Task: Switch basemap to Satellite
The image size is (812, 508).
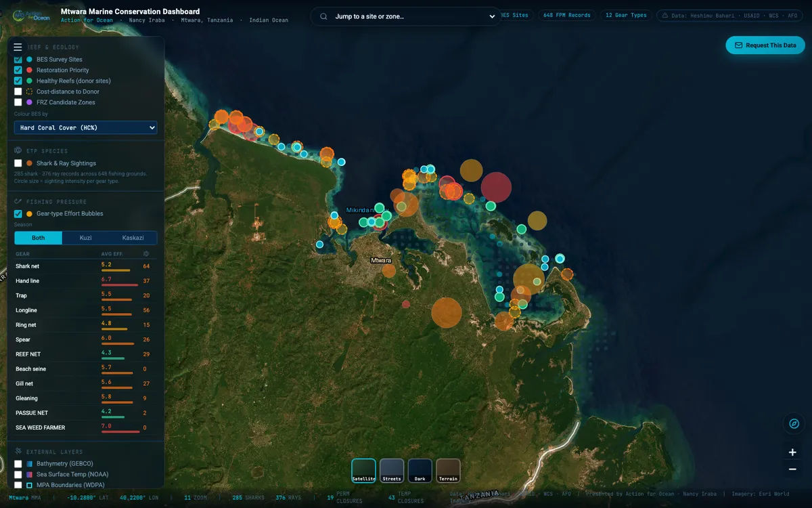Action: [x=363, y=470]
